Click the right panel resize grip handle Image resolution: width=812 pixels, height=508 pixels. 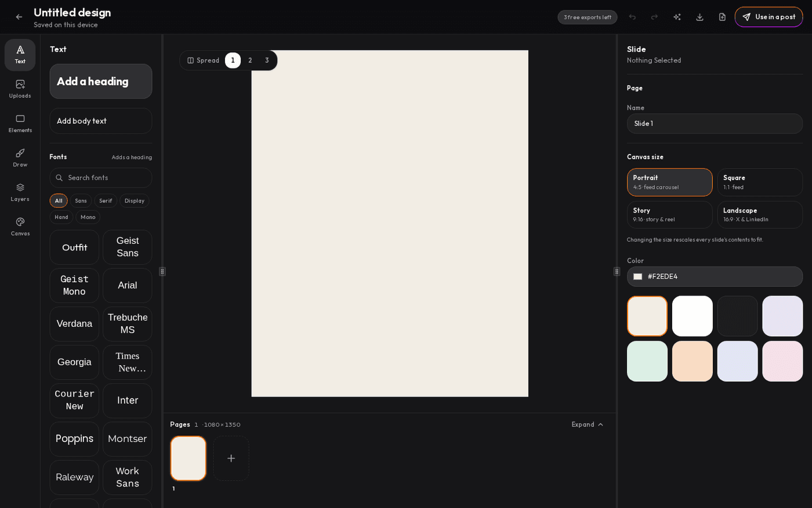click(x=617, y=271)
